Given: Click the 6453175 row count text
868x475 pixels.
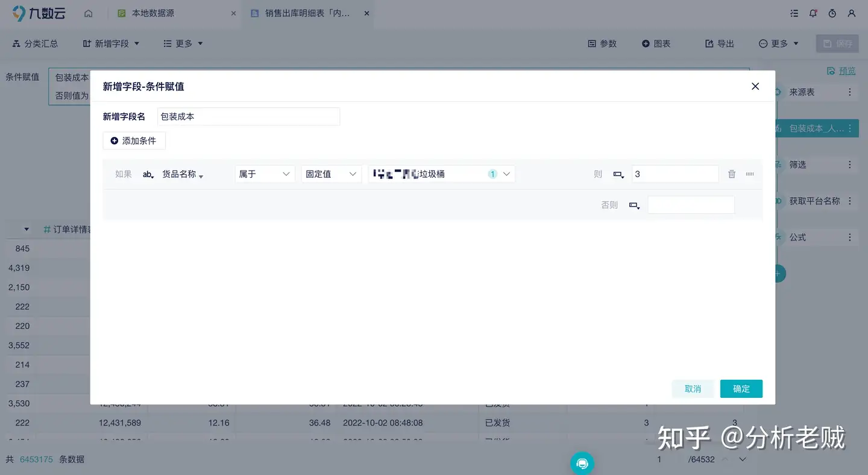Looking at the screenshot, I should 36,459.
